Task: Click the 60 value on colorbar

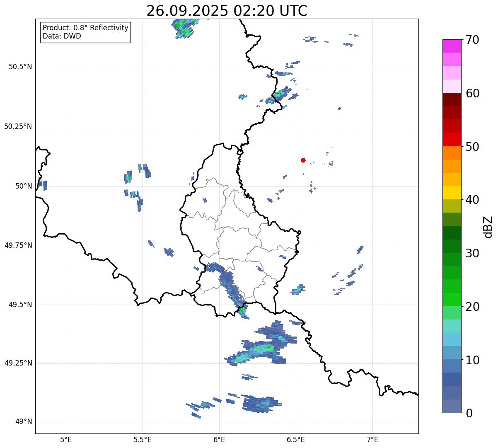Action: pyautogui.click(x=472, y=93)
